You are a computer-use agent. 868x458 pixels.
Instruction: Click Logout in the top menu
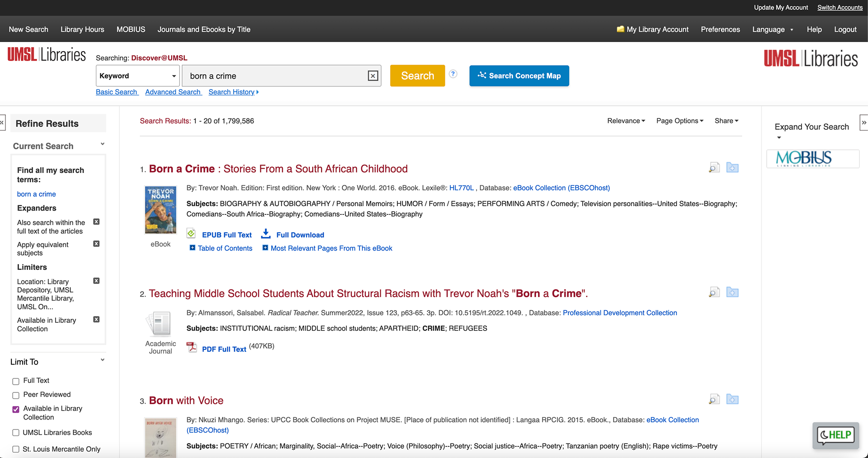point(845,29)
